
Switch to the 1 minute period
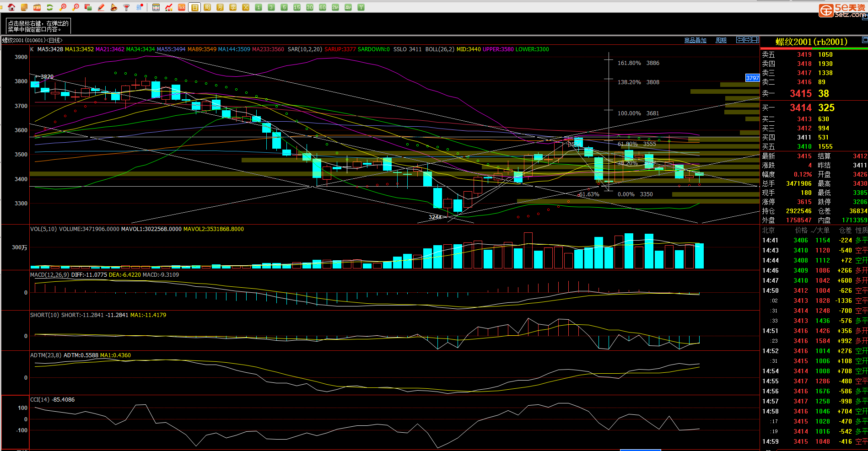[x=259, y=7]
